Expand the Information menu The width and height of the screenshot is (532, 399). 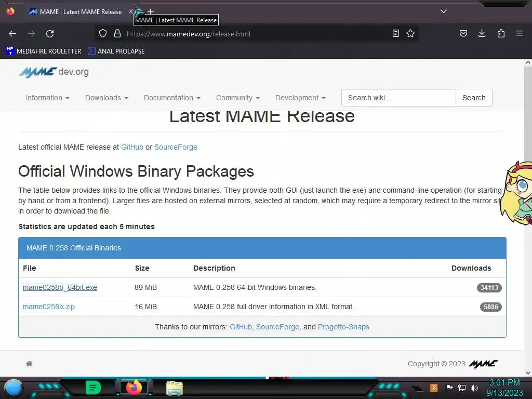pos(47,98)
